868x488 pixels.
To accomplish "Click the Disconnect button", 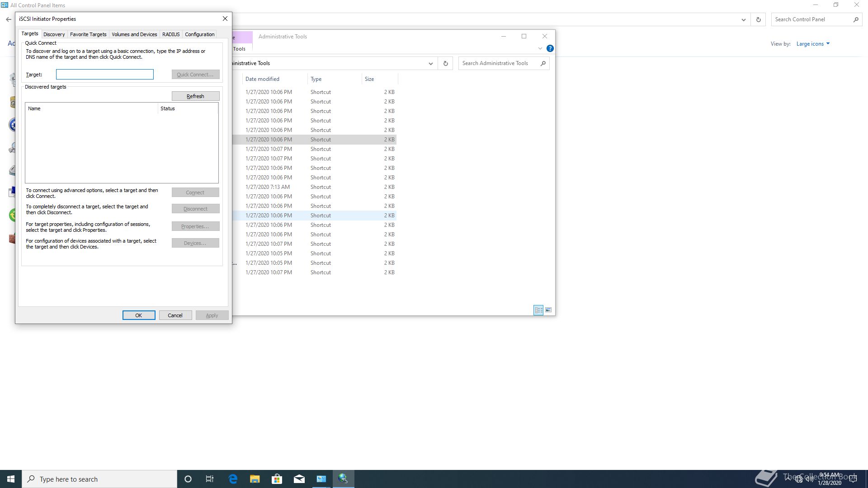I will pos(195,209).
